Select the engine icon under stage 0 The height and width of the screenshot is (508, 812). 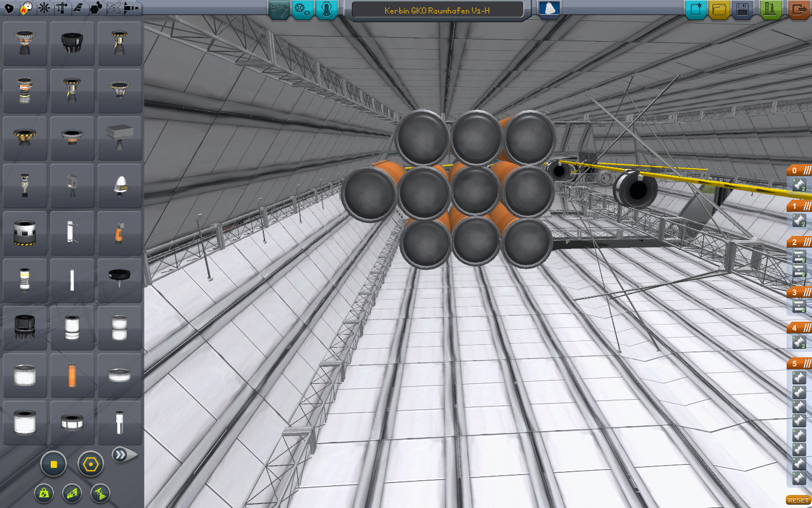coord(799,185)
